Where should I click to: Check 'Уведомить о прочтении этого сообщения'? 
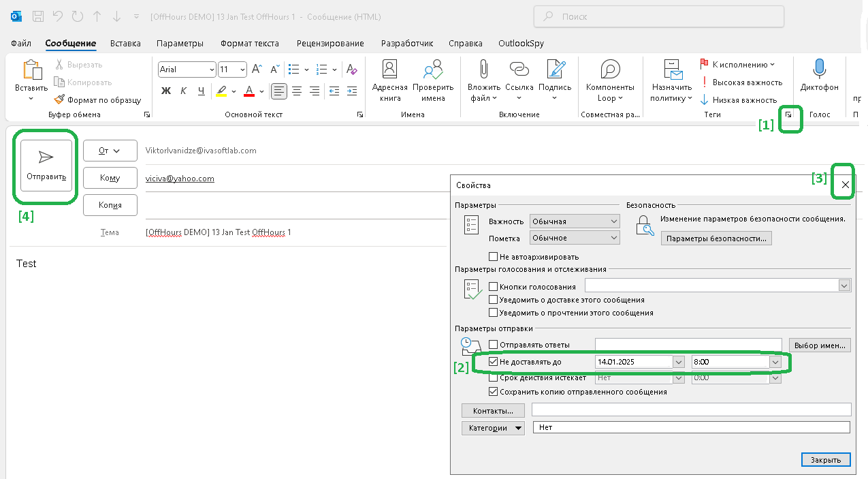(494, 313)
